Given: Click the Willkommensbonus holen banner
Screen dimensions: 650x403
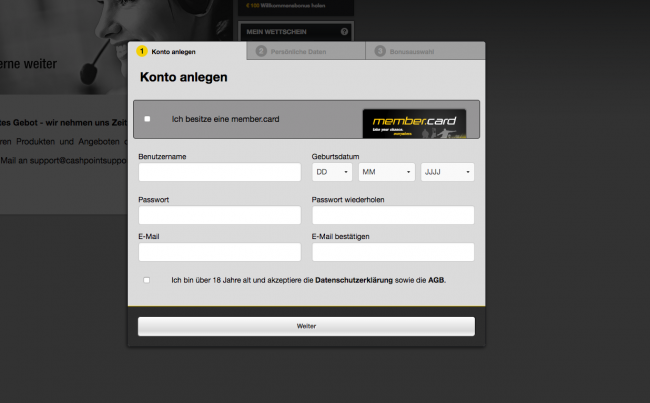Looking at the screenshot, I should (296, 6).
